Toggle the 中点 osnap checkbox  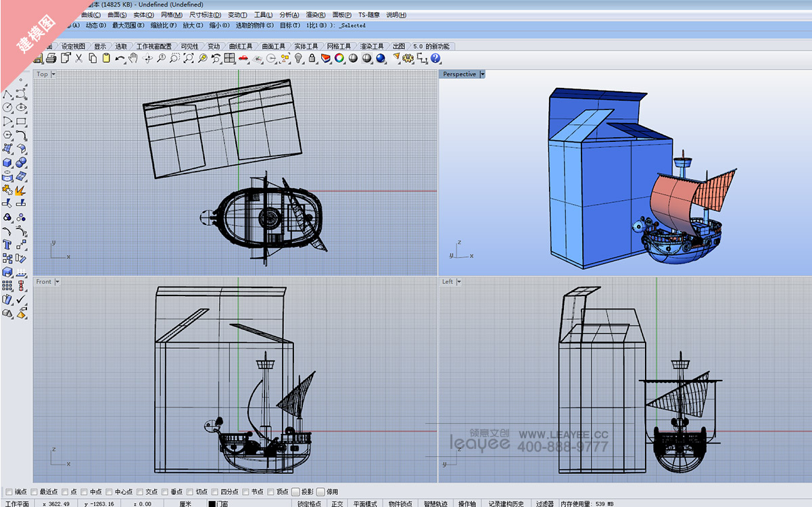(84, 492)
